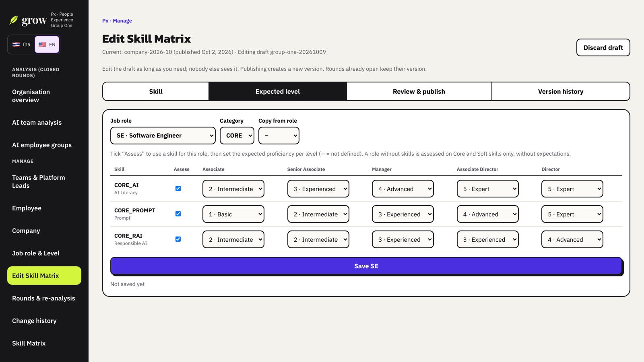Click the grow leaf logo
Image resolution: width=644 pixels, height=362 pixels.
pyautogui.click(x=14, y=20)
